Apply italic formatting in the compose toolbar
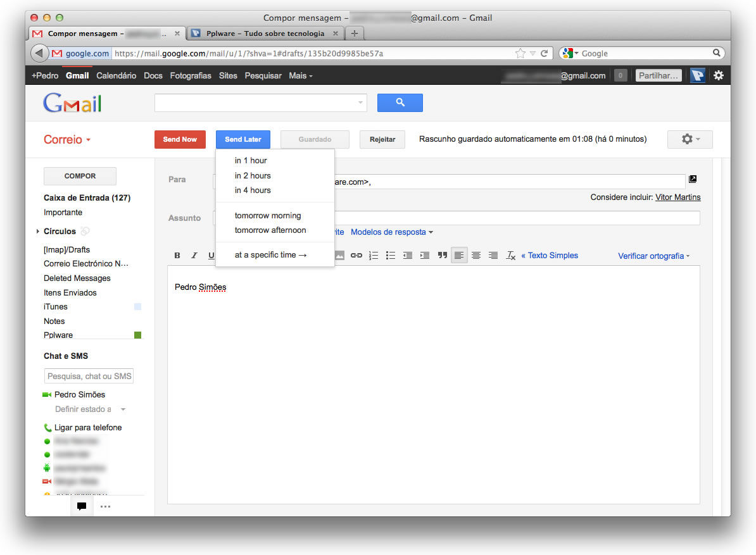756x555 pixels. click(194, 255)
